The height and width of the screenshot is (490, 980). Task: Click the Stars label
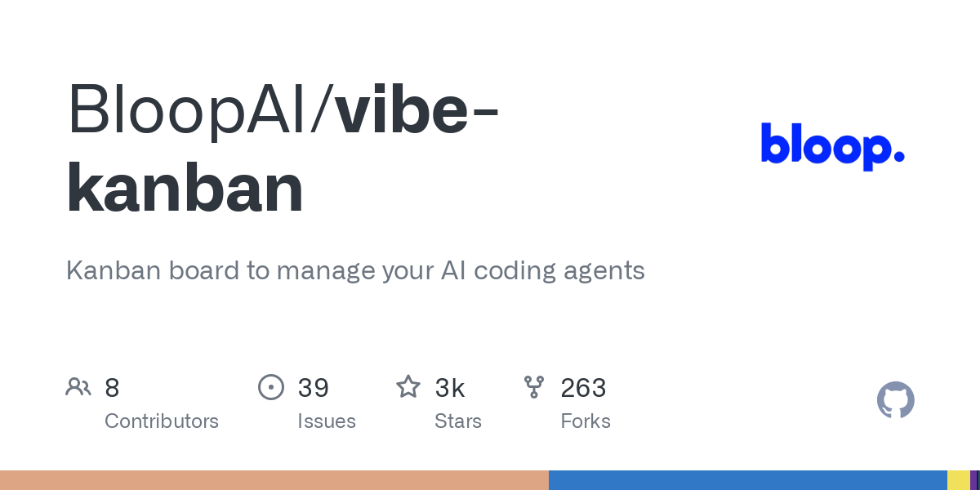coord(458,421)
